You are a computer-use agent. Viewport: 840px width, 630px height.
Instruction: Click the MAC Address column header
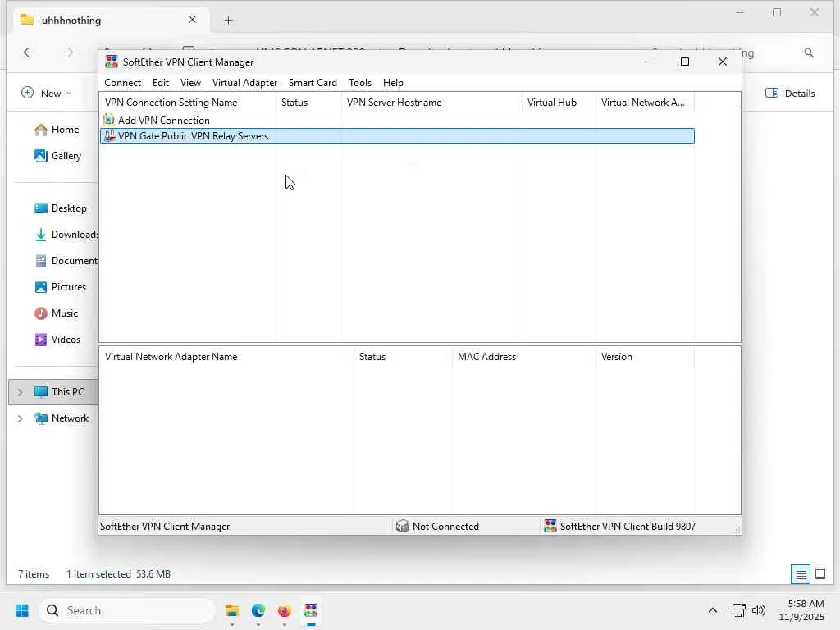pos(523,357)
